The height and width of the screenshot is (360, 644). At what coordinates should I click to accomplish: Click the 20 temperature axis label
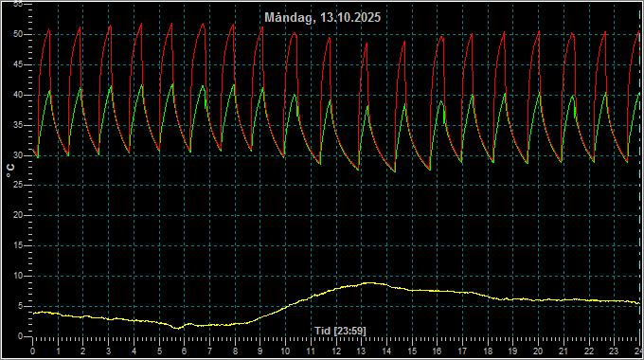[x=18, y=215]
